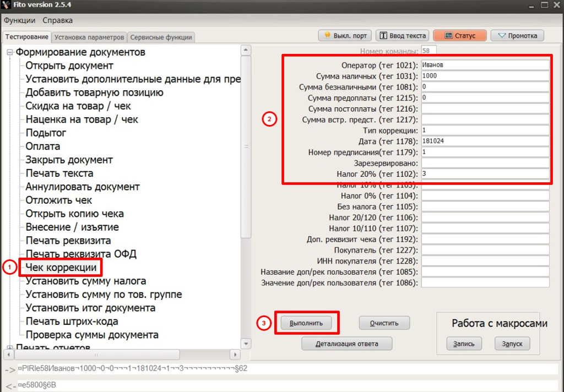Click the Ввод текста toolbar button
This screenshot has width=564, height=392.
(x=403, y=36)
